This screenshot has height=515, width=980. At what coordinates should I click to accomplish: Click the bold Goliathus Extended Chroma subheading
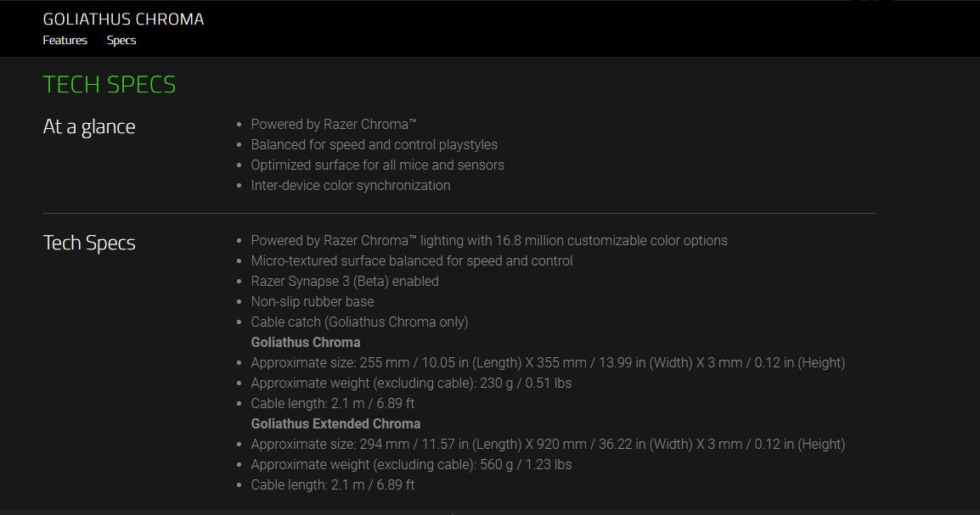click(335, 423)
